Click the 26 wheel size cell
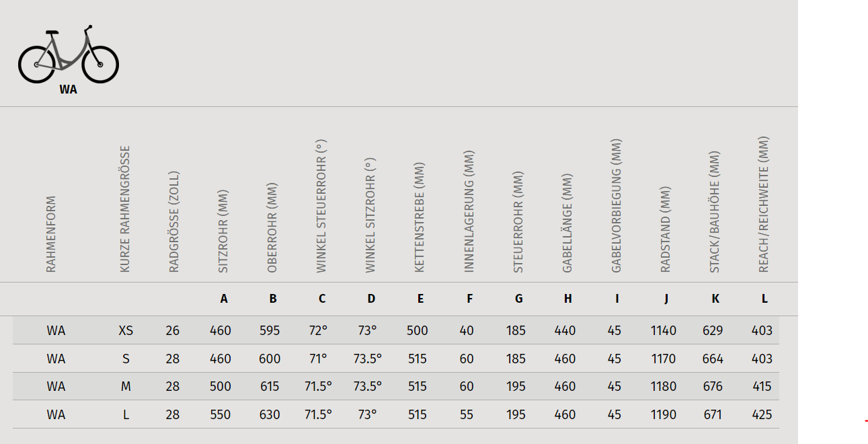 [x=173, y=330]
